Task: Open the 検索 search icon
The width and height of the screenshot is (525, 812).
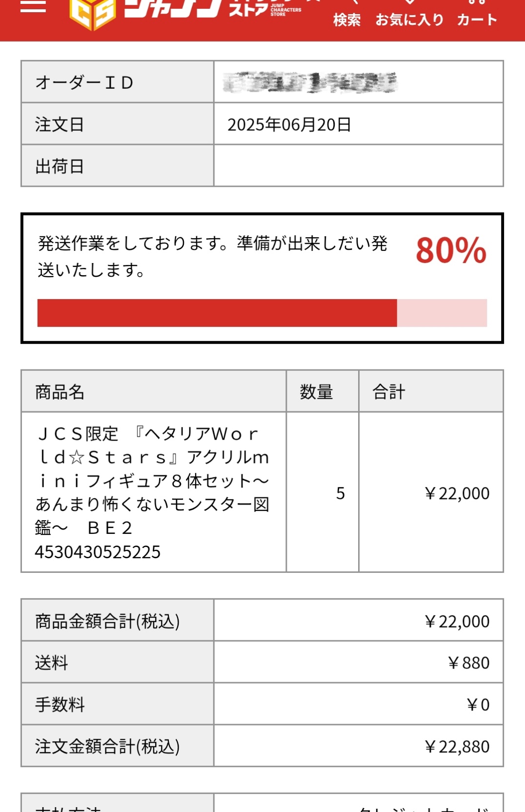Action: (x=347, y=15)
